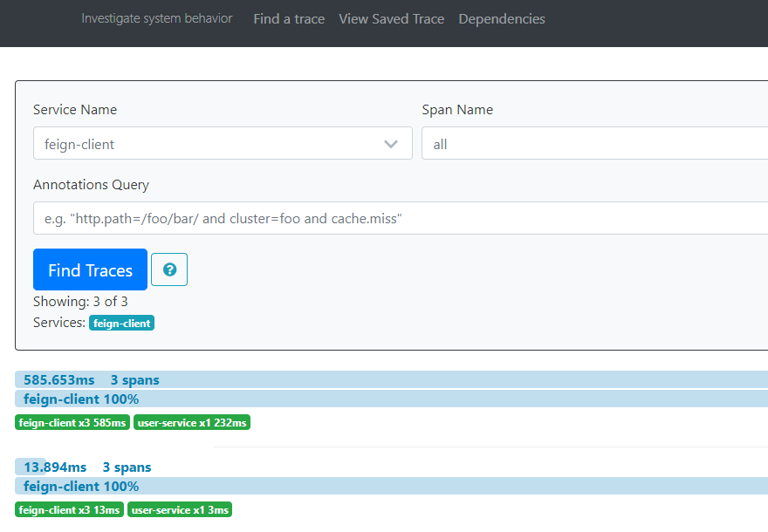Expand the Service Name dropdown chevron
This screenshot has height=532, width=768.
coord(390,144)
